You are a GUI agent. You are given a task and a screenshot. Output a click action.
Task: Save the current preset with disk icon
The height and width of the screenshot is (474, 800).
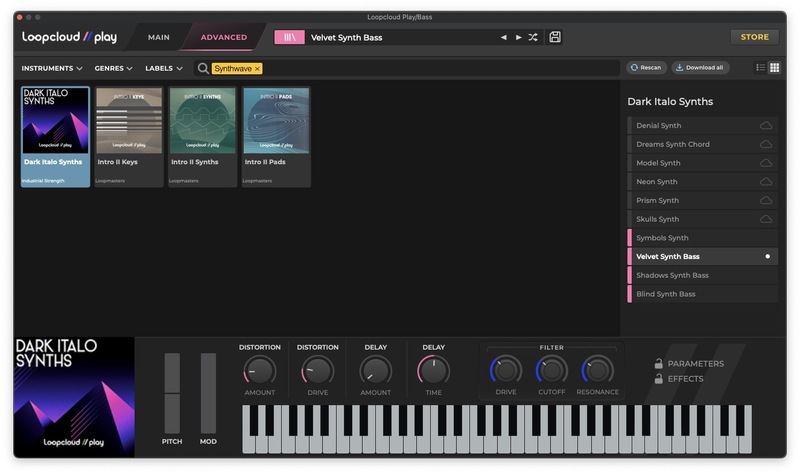(555, 37)
